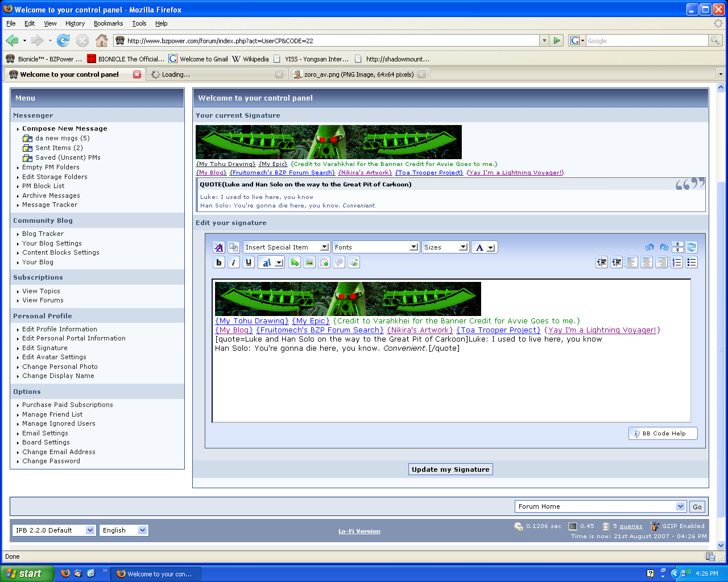Apply italic formatting in signature editor
This screenshot has height=582, width=728.
(x=234, y=263)
